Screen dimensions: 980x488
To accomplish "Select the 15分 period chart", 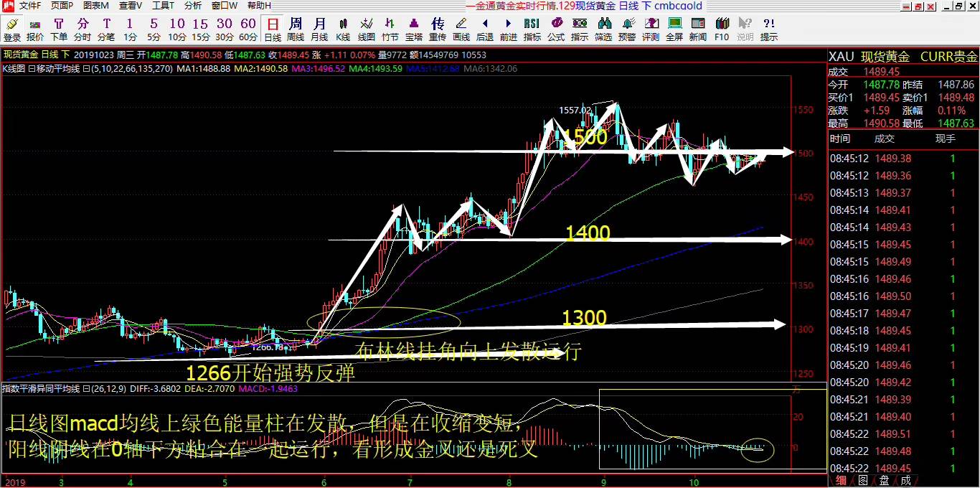I will point(201,29).
